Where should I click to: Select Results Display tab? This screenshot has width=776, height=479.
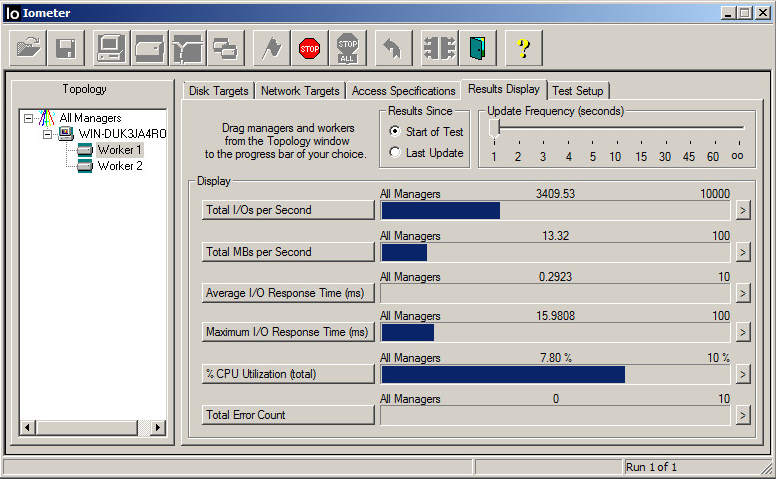tap(504, 89)
